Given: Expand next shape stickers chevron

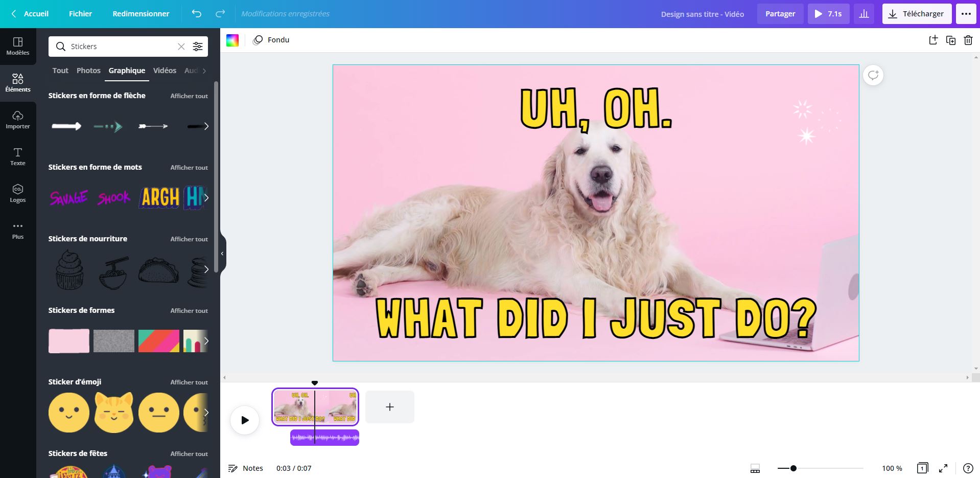Looking at the screenshot, I should 206,341.
